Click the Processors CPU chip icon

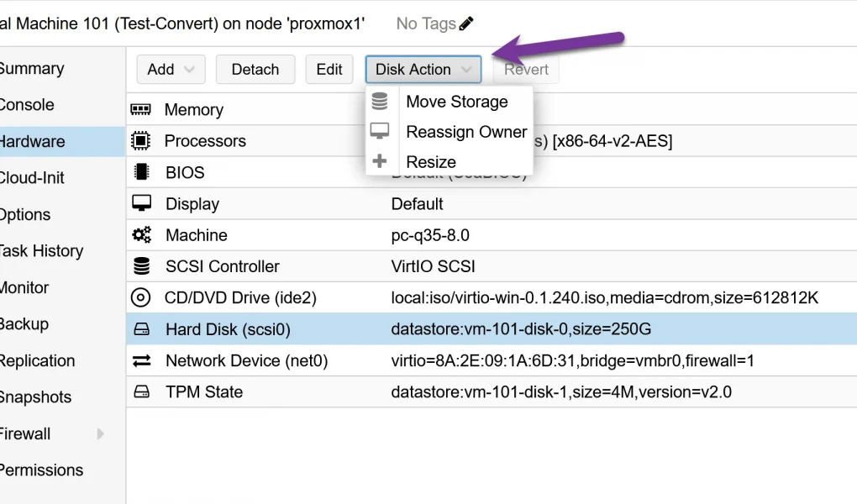point(141,141)
